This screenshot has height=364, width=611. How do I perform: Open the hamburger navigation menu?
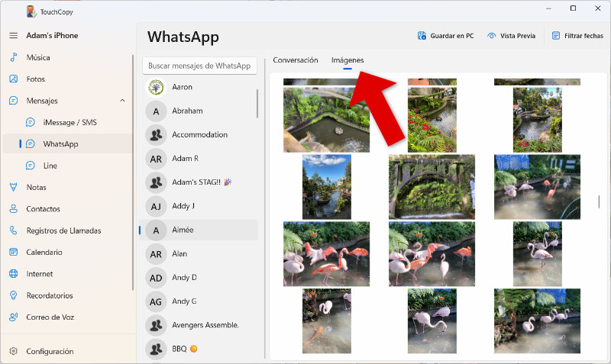[x=13, y=35]
